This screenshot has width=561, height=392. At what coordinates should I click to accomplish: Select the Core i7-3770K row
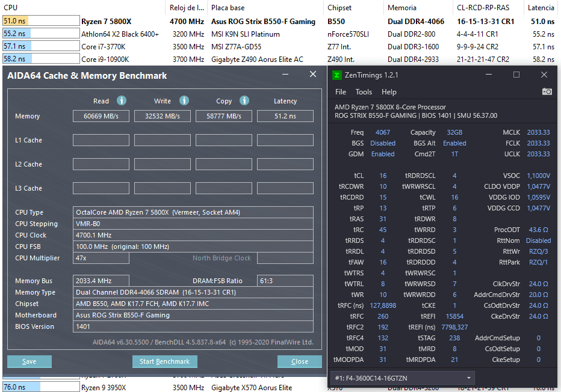point(279,46)
